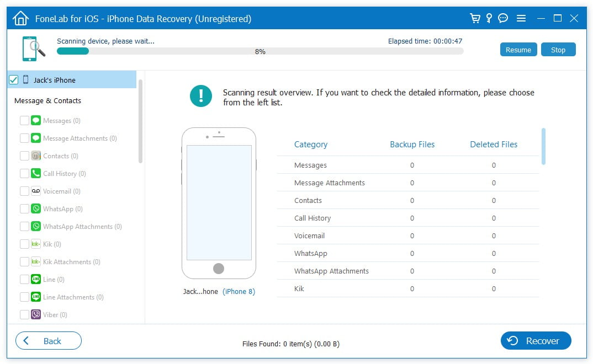Click the Voicemail icon in sidebar
The width and height of the screenshot is (593, 364).
pyautogui.click(x=36, y=191)
